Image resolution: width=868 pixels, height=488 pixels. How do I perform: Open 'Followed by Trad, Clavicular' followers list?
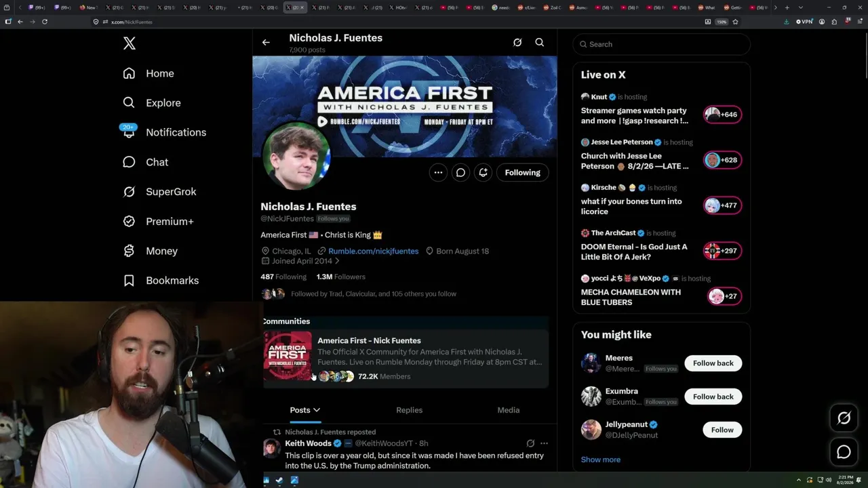tap(374, 294)
